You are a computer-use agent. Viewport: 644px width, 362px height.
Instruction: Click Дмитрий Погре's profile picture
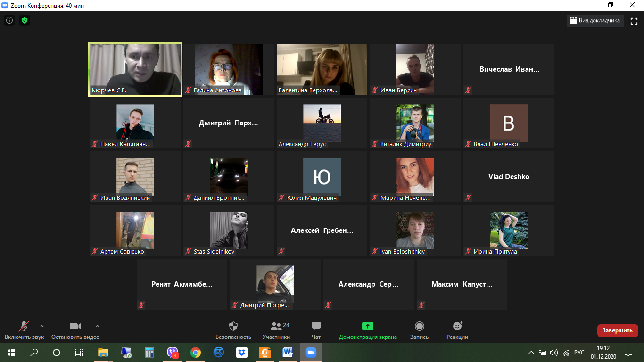pyautogui.click(x=275, y=284)
